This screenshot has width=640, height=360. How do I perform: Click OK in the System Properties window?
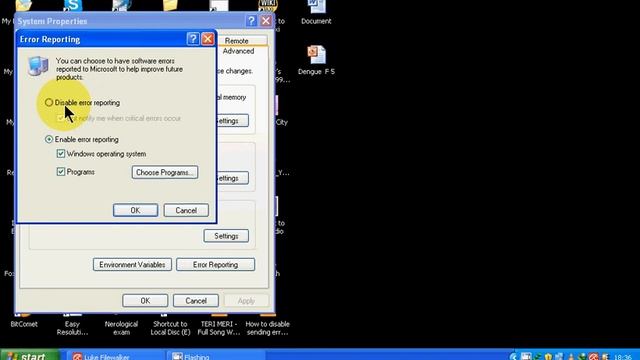[x=145, y=301]
